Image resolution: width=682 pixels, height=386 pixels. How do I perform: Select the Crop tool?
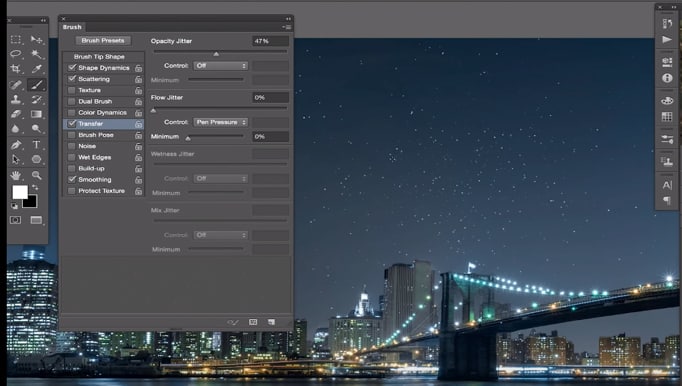coord(16,69)
